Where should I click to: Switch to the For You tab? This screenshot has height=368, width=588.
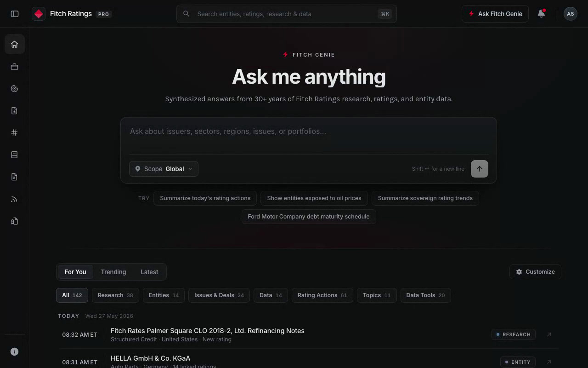point(75,272)
